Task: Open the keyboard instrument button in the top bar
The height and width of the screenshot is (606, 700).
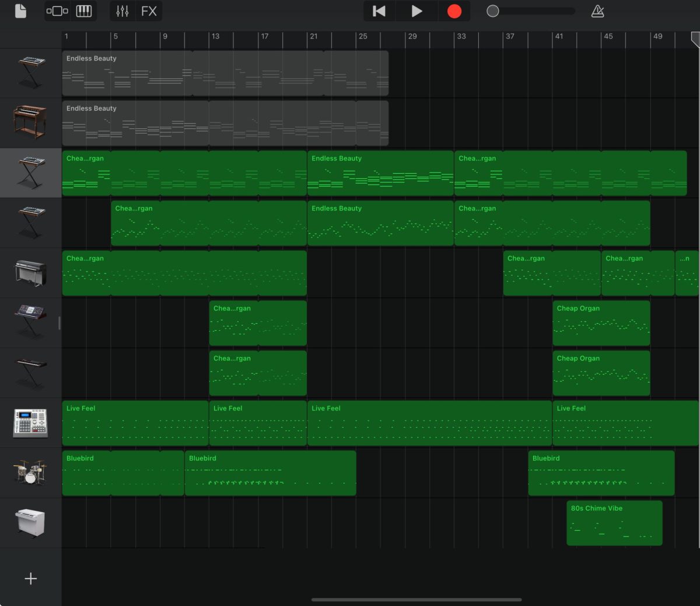Action: (x=84, y=11)
